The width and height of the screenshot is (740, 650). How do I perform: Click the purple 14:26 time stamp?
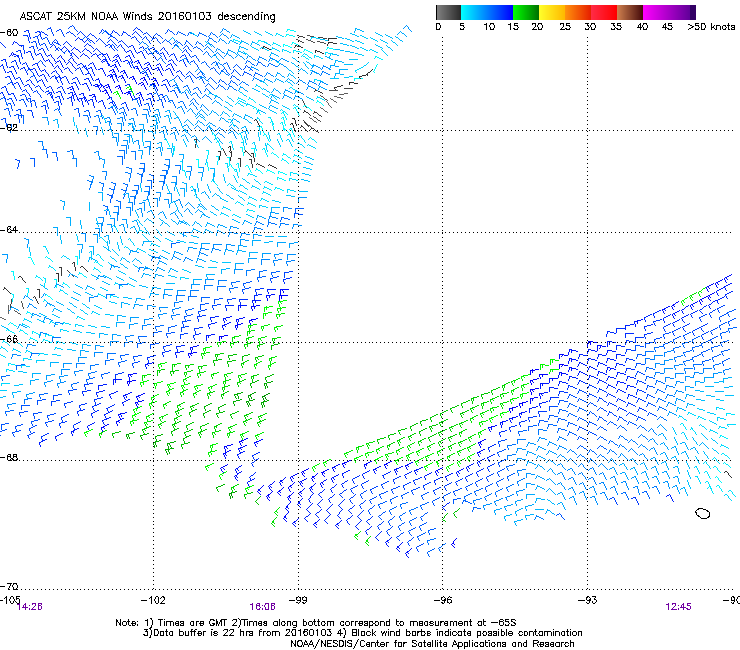tap(29, 607)
